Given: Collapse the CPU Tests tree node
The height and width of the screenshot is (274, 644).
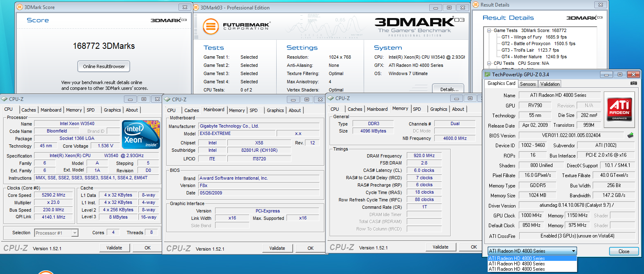Looking at the screenshot, I should point(489,63).
